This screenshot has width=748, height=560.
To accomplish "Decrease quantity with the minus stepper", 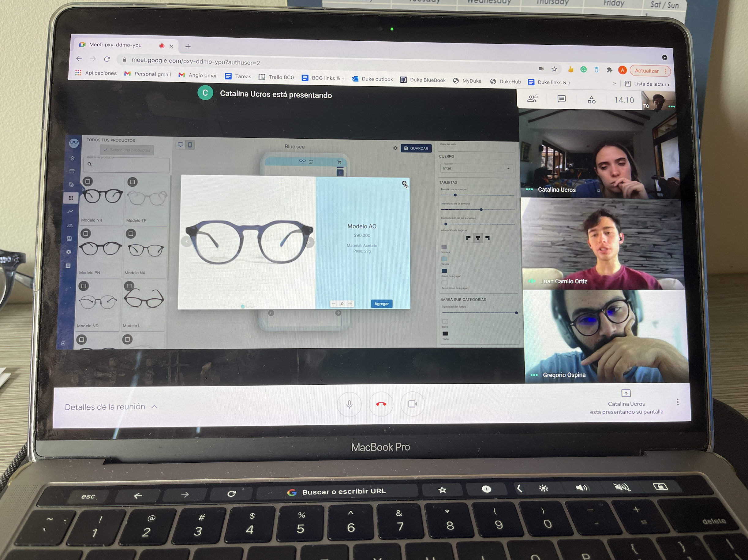I will pos(334,304).
